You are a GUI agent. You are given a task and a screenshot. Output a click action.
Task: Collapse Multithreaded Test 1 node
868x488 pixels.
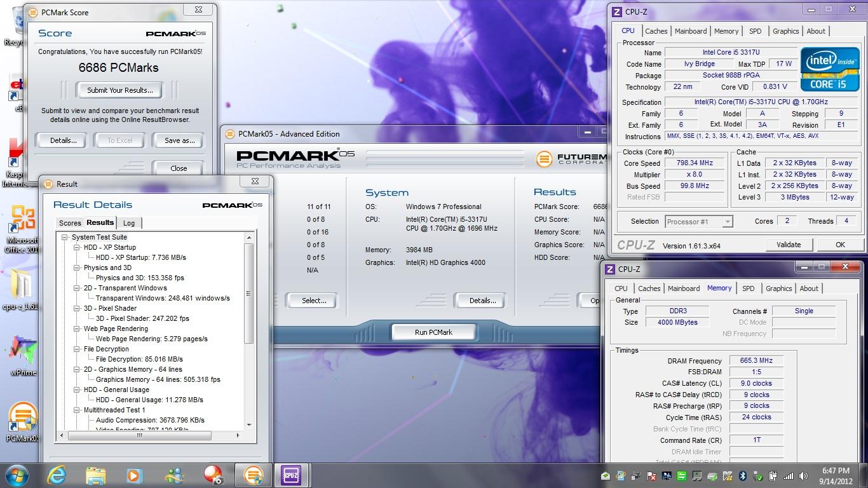pyautogui.click(x=76, y=410)
